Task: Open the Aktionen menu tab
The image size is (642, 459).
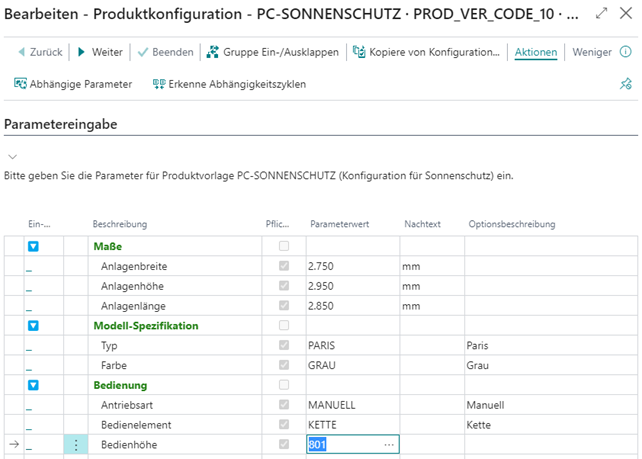Action: pos(536,52)
